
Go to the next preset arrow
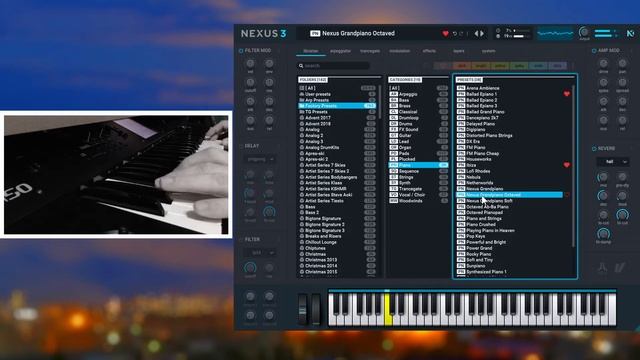coord(482,33)
